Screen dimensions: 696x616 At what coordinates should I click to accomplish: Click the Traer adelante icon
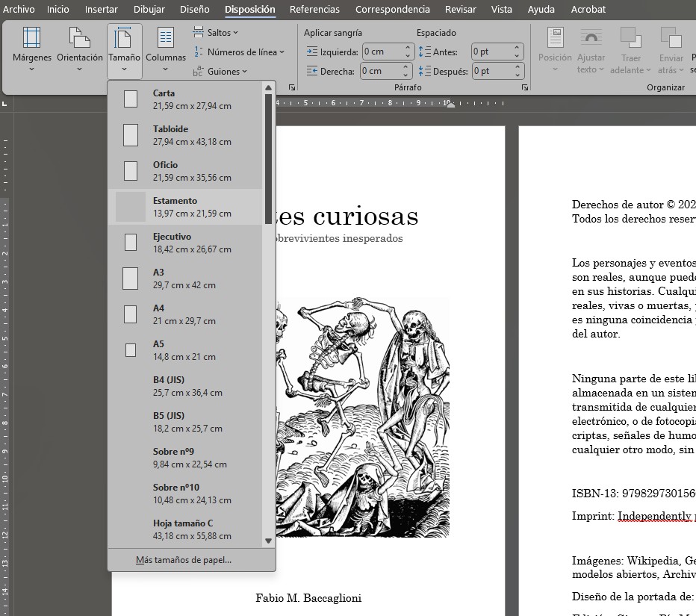tap(631, 39)
